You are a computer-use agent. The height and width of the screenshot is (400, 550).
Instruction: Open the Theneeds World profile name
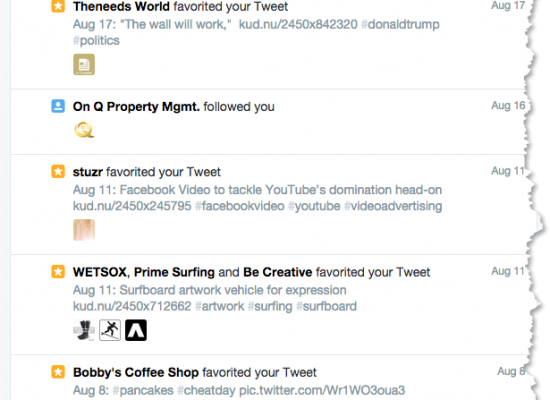pyautogui.click(x=121, y=6)
